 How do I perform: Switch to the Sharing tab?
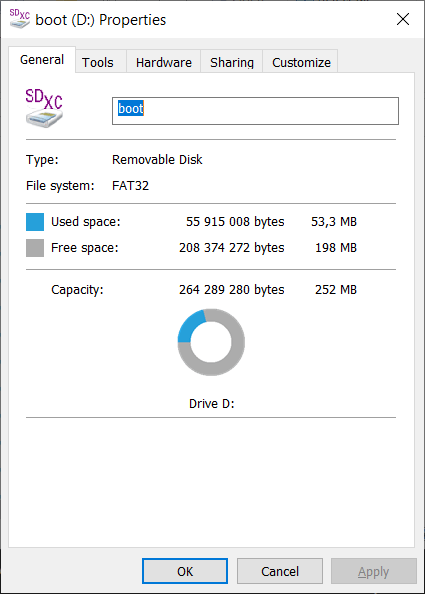point(232,62)
